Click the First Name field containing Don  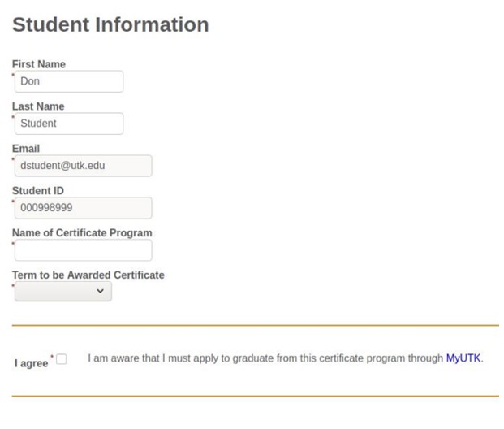(69, 81)
